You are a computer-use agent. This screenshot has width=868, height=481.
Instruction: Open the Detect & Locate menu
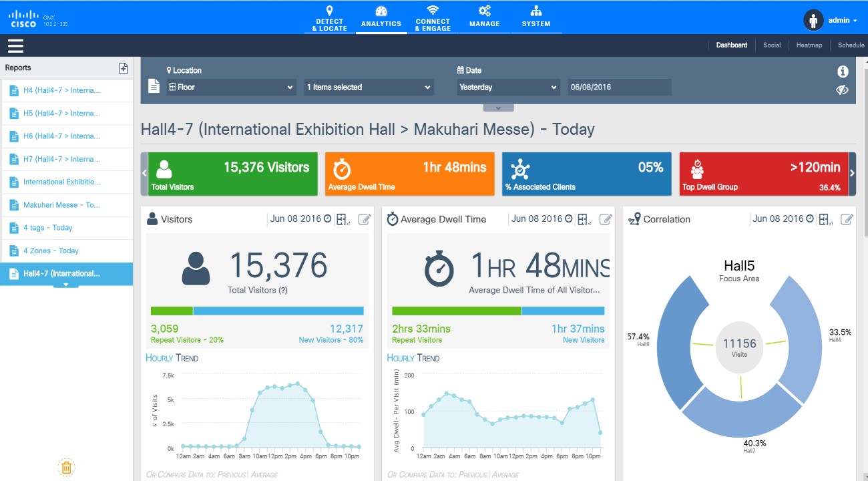point(329,18)
